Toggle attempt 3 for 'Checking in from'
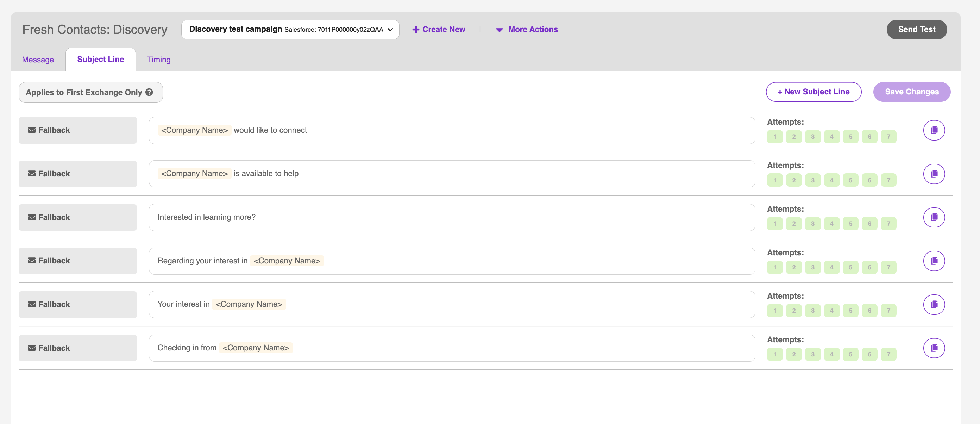Screen dimensions: 980x424 812,354
